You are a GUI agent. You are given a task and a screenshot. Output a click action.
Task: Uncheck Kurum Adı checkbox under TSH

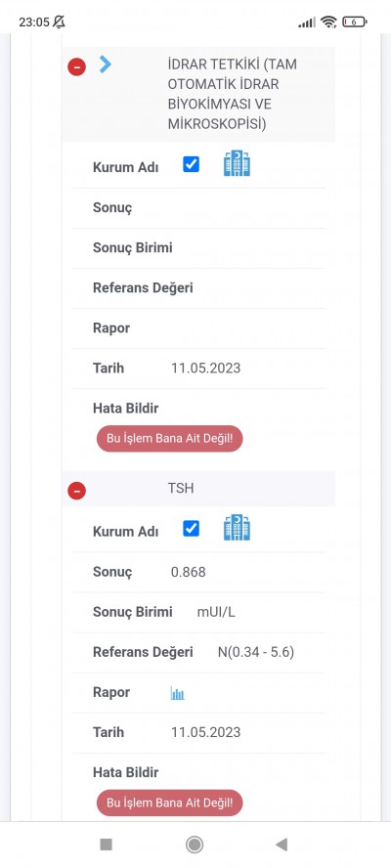[x=191, y=529]
